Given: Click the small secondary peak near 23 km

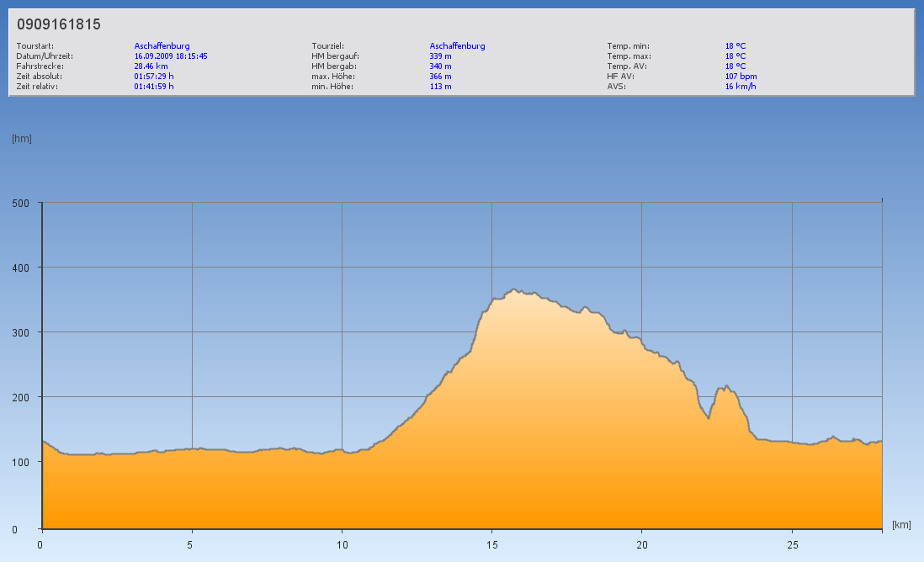Looking at the screenshot, I should (726, 386).
